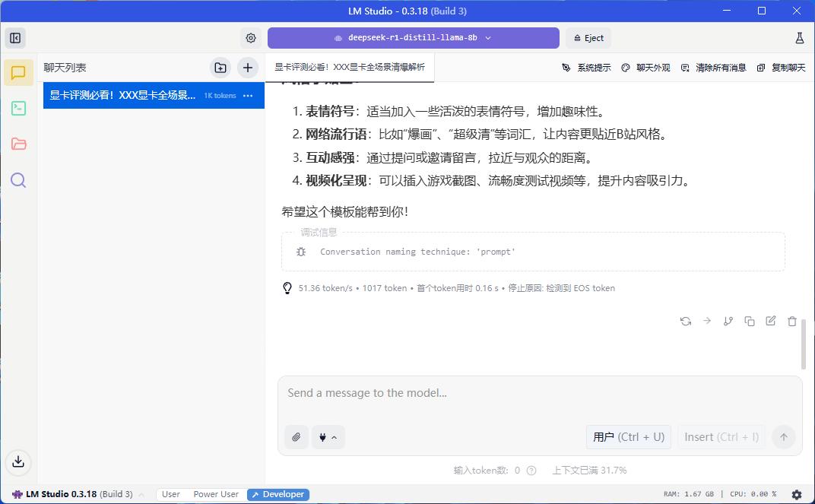Screen dimensions: 815x504
Task: Open the chat item three-dots menu
Action: [248, 96]
